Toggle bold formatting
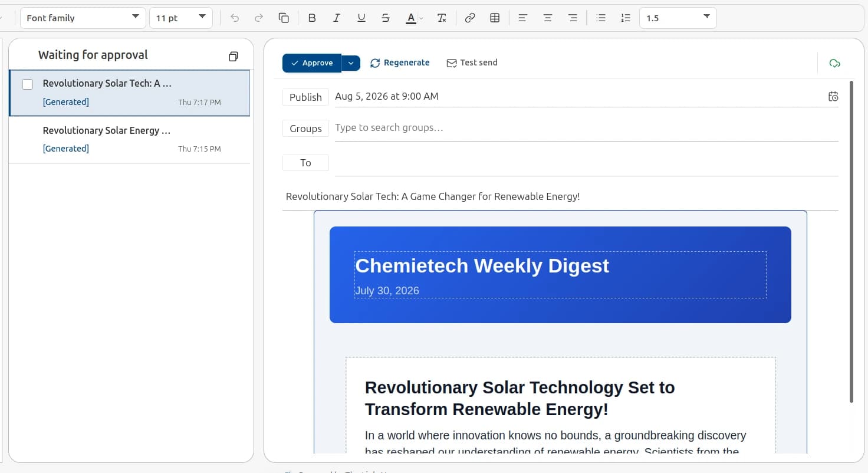The image size is (868, 473). point(312,18)
